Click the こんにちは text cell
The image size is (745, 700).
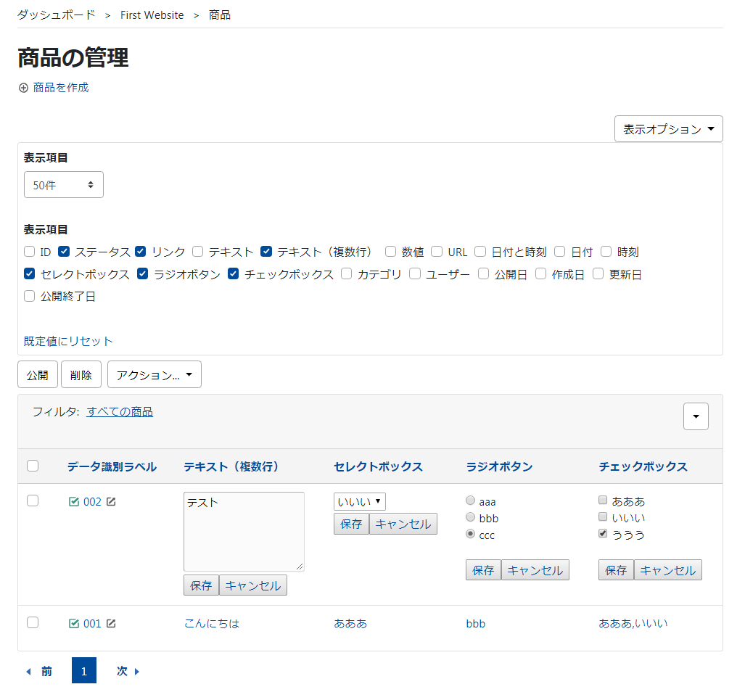click(212, 624)
